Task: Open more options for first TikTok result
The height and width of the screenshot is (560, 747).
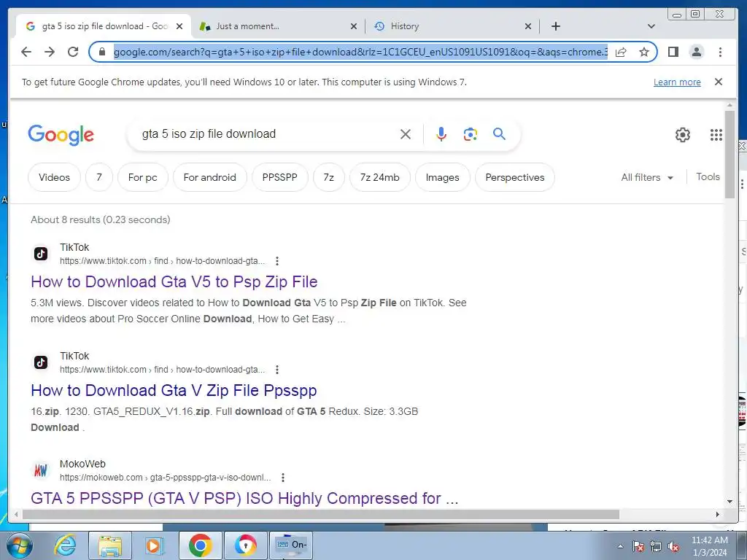Action: coord(276,261)
